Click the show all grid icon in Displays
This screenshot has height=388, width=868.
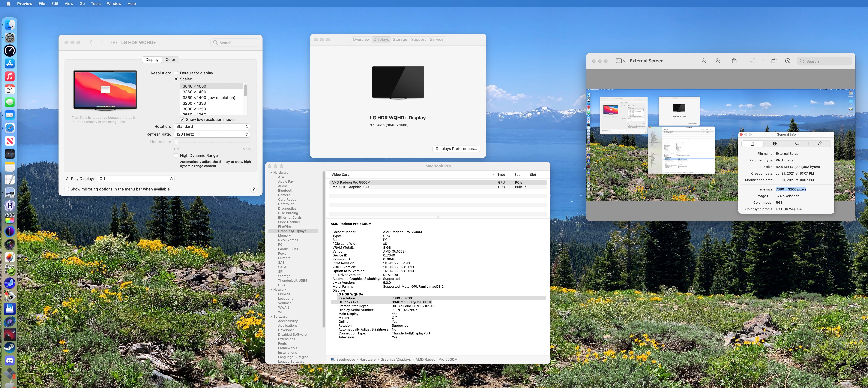114,43
